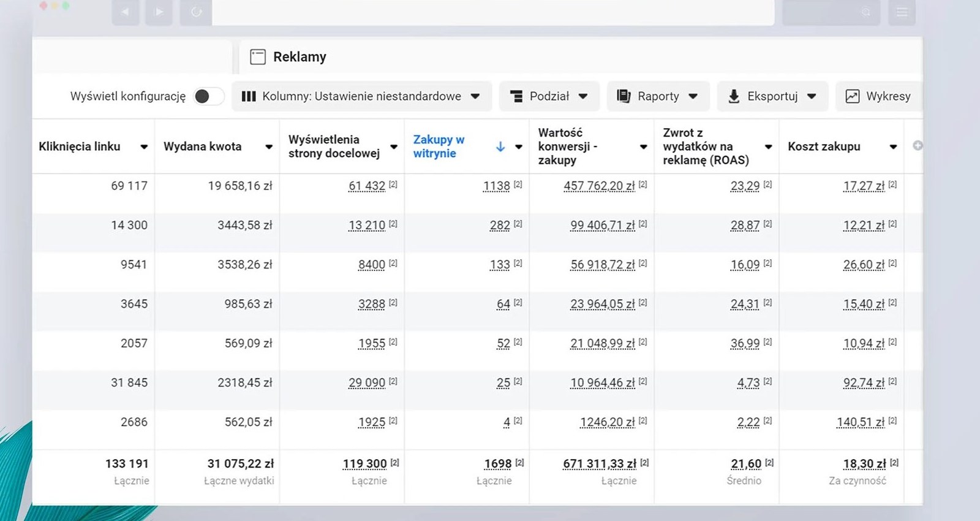Click the footnote icon beside 1138 purchases

point(518,184)
